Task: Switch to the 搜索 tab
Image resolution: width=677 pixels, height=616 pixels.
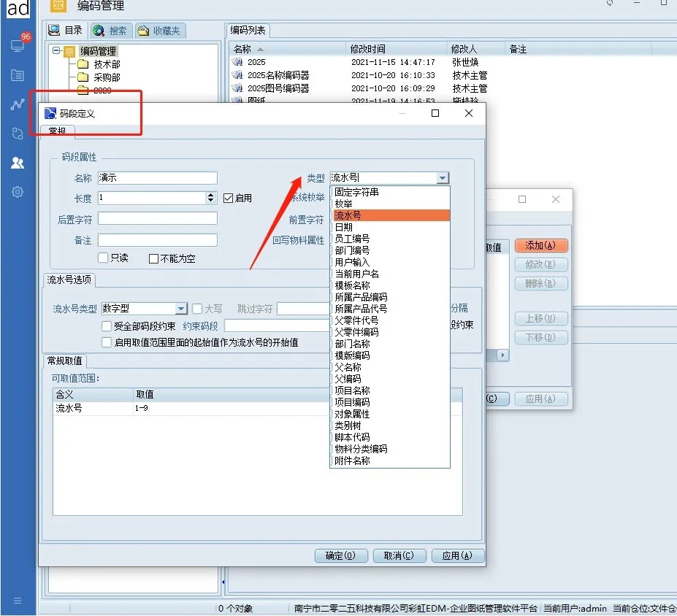Action: 110,31
